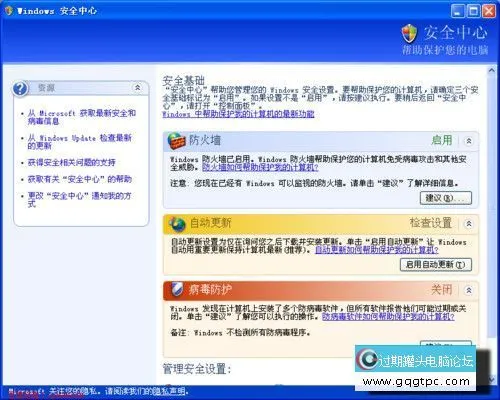Click the title bar shield icon

point(9,11)
